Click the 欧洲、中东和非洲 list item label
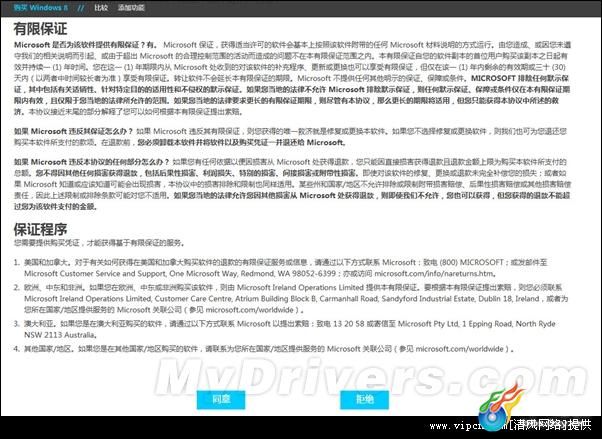 53,287
